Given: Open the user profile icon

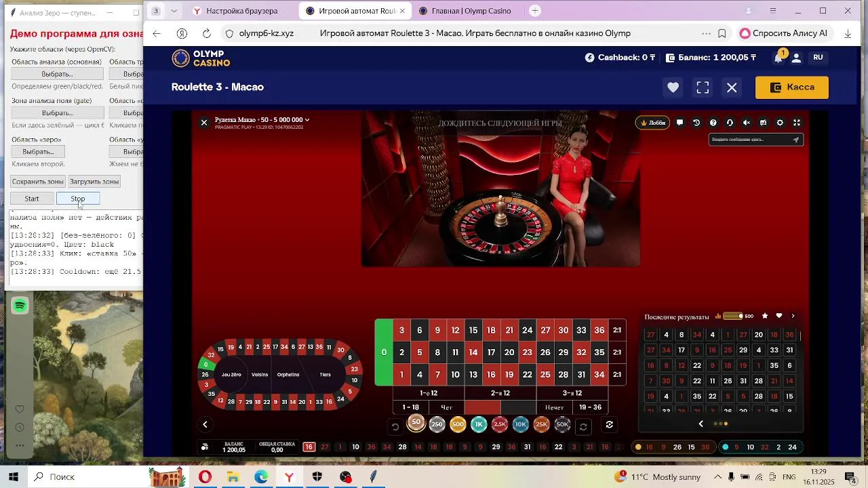Looking at the screenshot, I should click(796, 58).
